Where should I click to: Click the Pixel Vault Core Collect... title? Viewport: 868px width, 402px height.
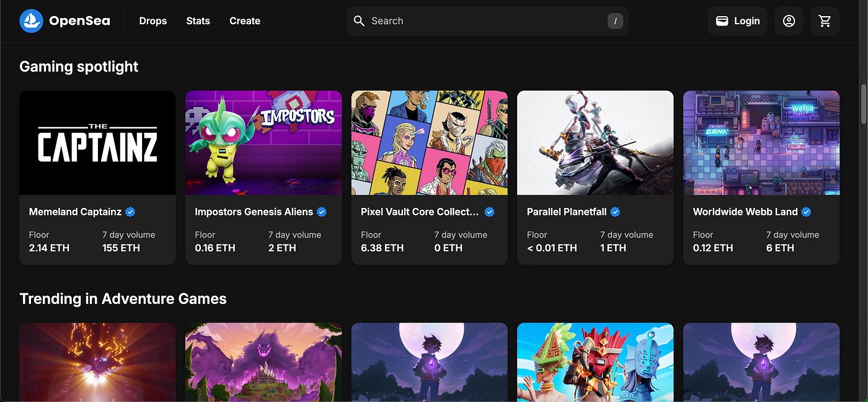point(420,212)
